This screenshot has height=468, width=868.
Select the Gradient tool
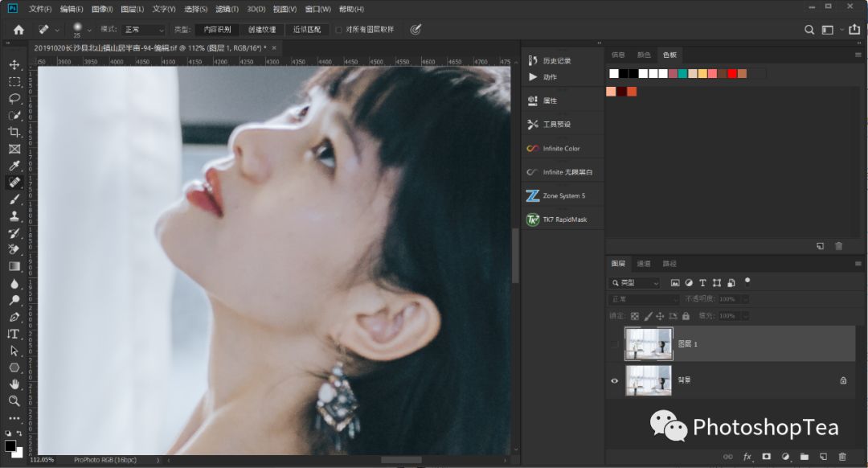tap(14, 266)
